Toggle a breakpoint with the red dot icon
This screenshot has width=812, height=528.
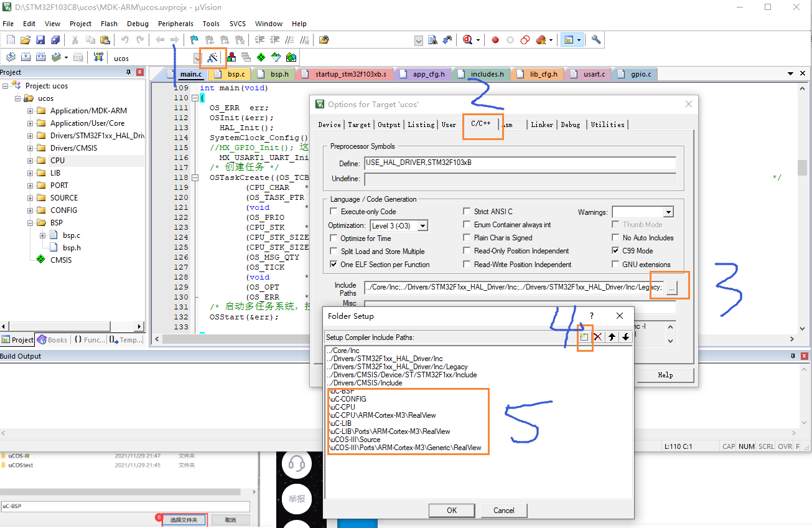click(495, 39)
